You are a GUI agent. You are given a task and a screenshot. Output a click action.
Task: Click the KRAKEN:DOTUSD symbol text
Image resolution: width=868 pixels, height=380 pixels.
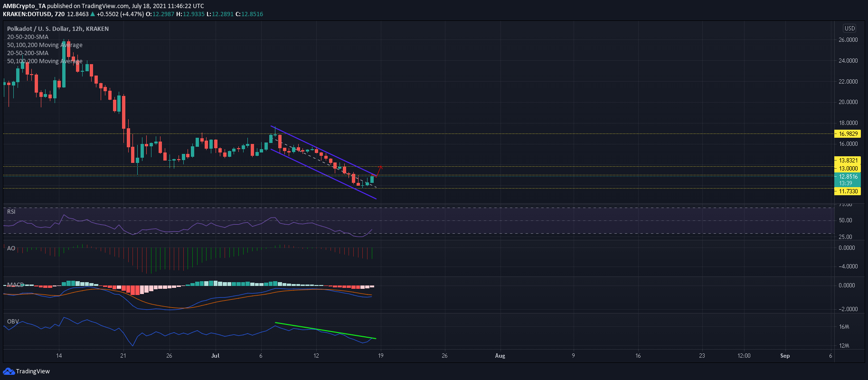click(27, 14)
